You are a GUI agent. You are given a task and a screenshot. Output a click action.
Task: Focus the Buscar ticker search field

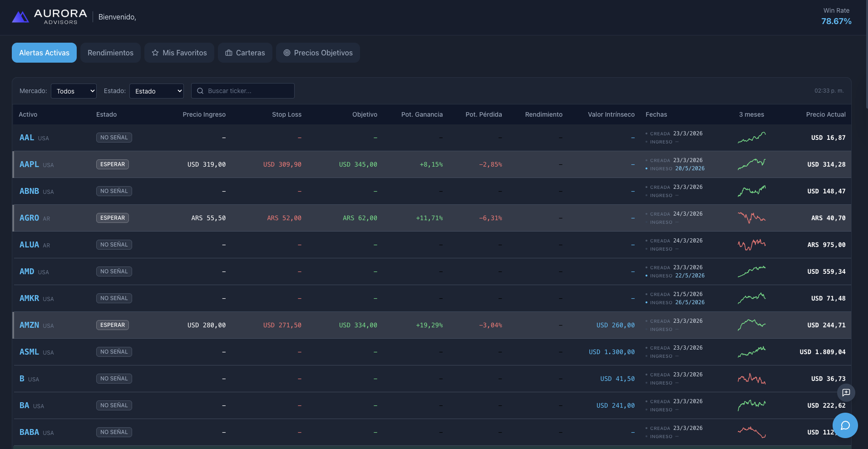point(243,91)
